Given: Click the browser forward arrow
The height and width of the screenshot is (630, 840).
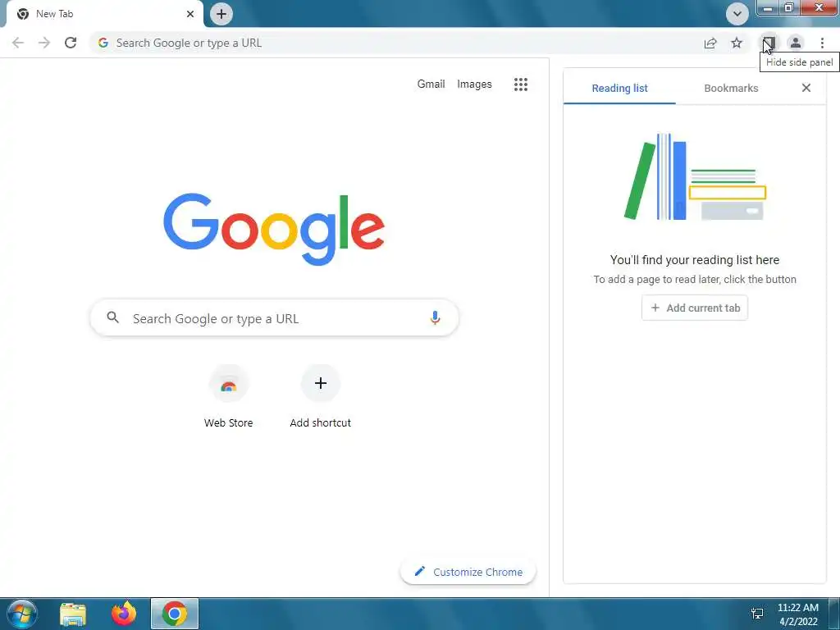Looking at the screenshot, I should point(44,43).
